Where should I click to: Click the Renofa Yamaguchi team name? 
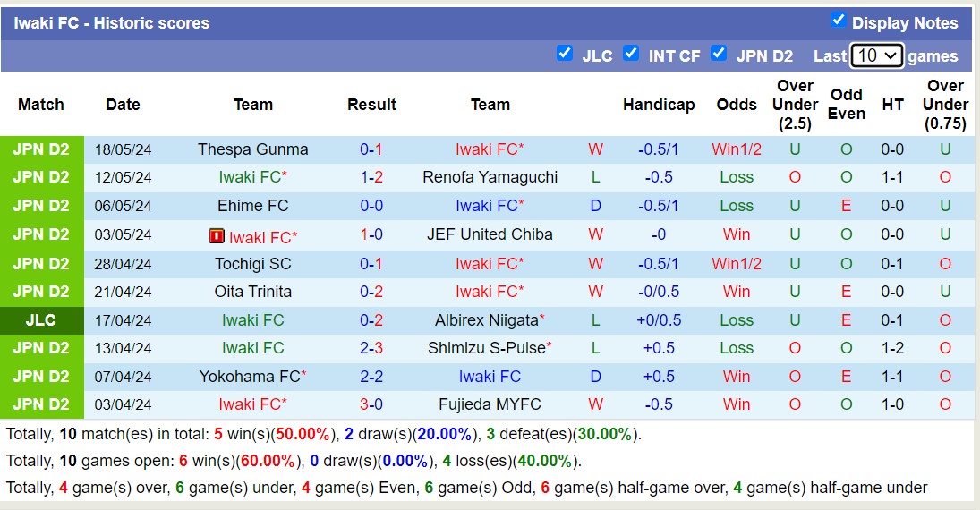(490, 177)
